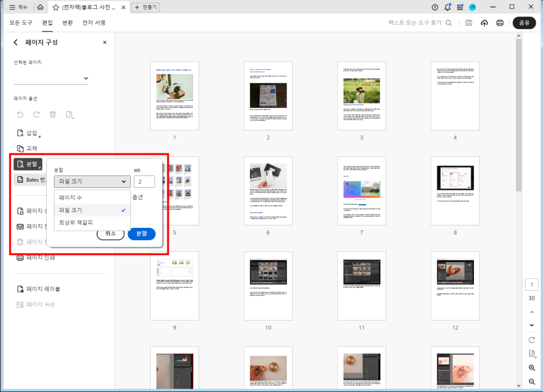
Task: Select page 7 thumbnail
Action: point(361,191)
